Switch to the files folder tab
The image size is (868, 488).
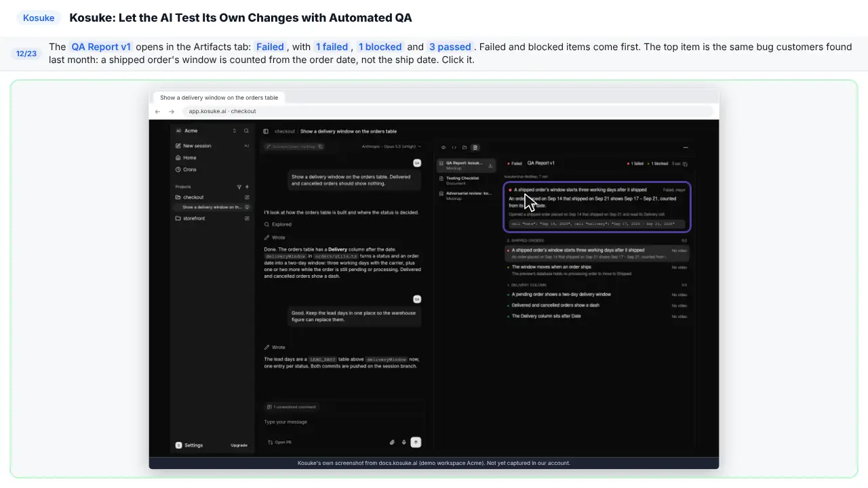(x=465, y=147)
